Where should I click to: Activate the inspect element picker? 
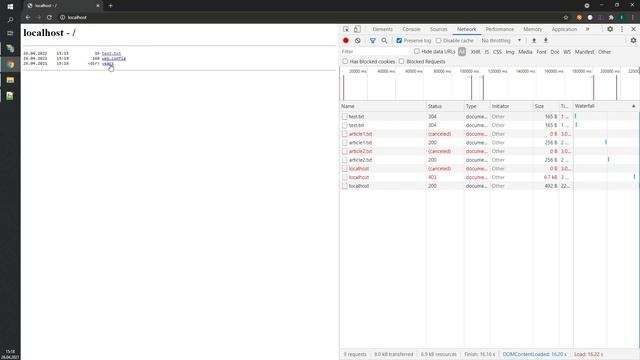coord(346,29)
